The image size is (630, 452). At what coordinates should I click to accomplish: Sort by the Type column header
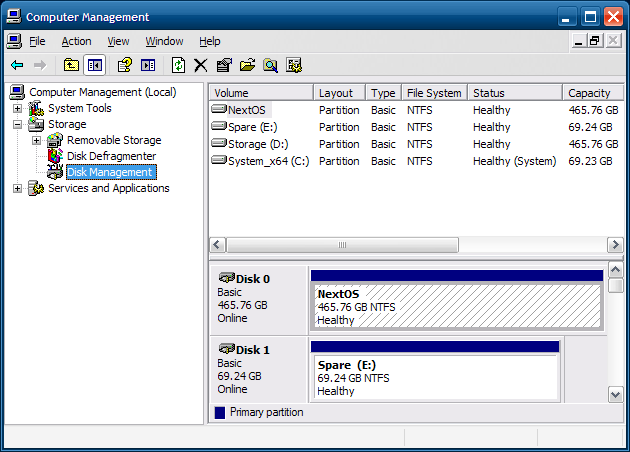pyautogui.click(x=384, y=93)
